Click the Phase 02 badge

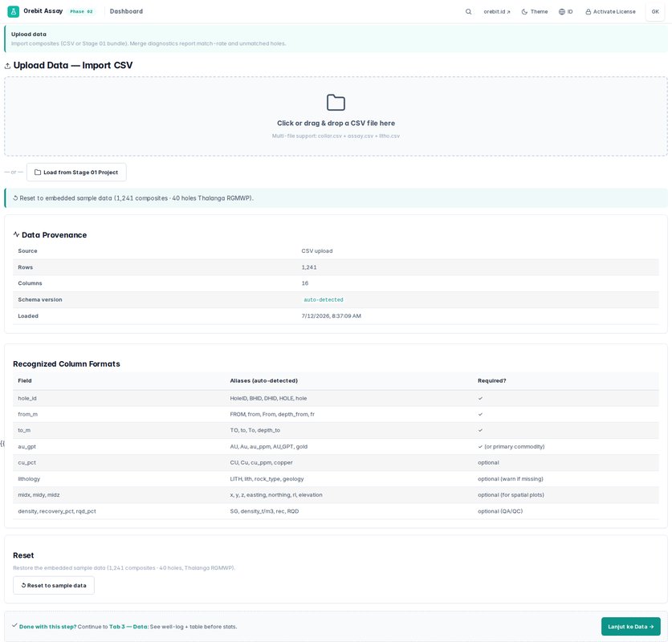coord(81,11)
